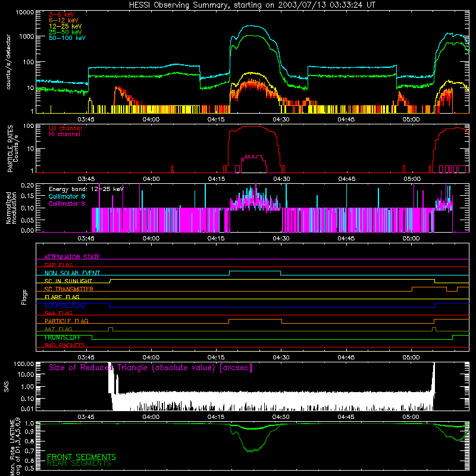The height and width of the screenshot is (476, 476).
Task: Click the '1.00' tick on the SAS axis
Action: tap(27, 386)
